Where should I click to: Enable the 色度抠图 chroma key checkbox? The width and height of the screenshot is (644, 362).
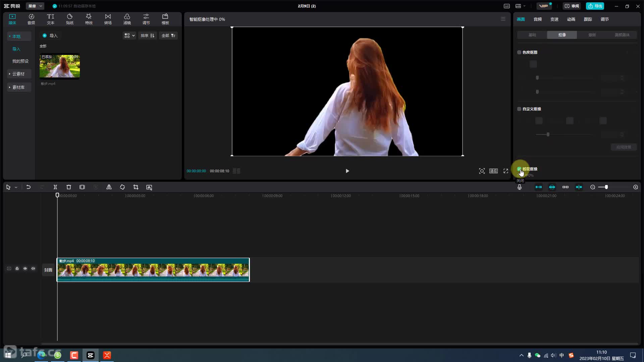[519, 52]
